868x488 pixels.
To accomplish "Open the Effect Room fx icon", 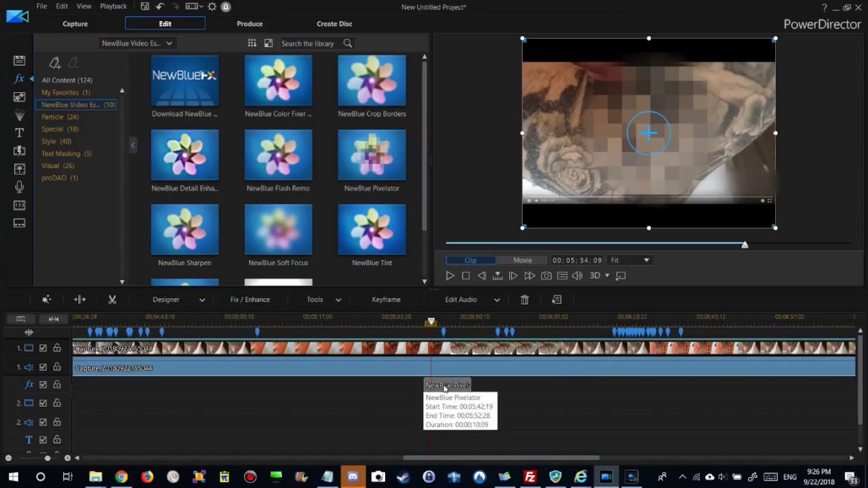I will [19, 79].
